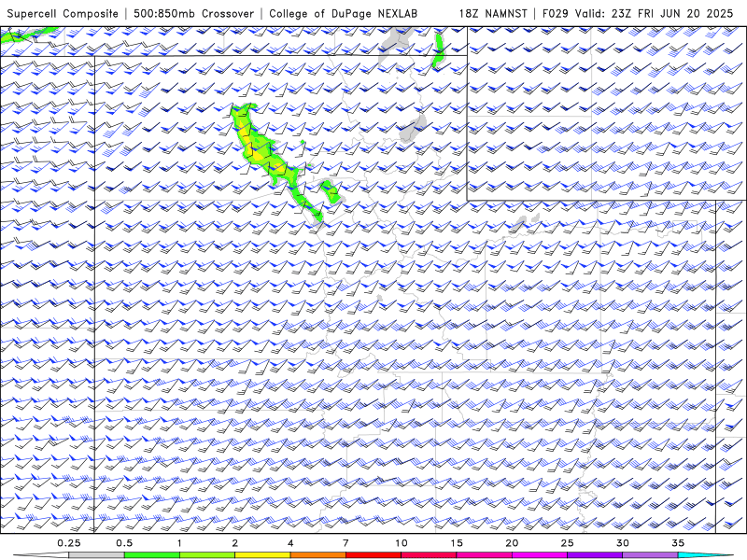Click the '0.5' legend value

pos(124,543)
